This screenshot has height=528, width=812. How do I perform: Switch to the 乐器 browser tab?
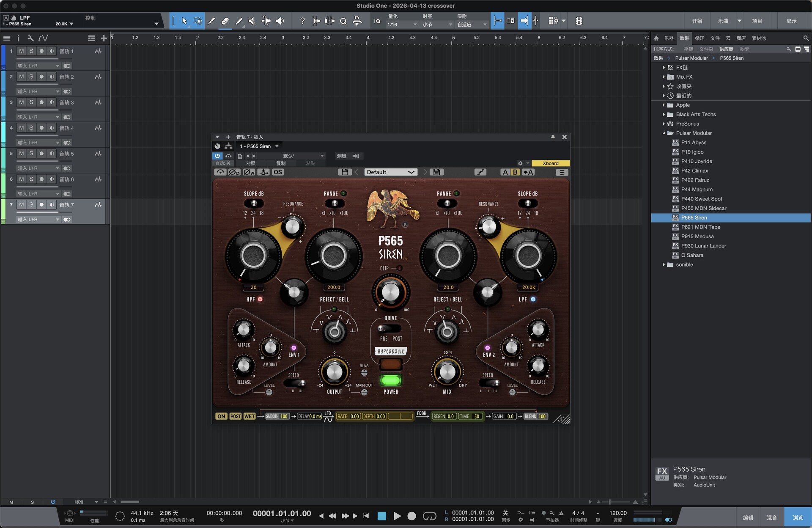coord(669,38)
